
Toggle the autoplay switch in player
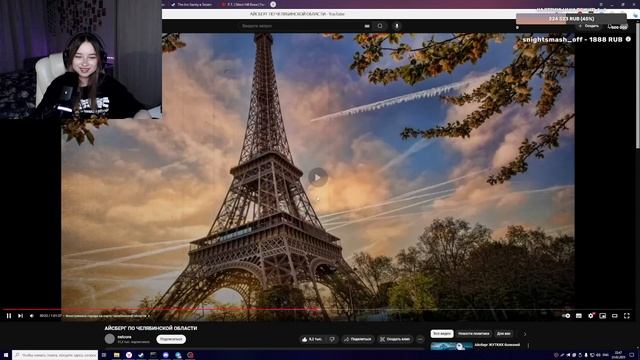click(x=566, y=316)
